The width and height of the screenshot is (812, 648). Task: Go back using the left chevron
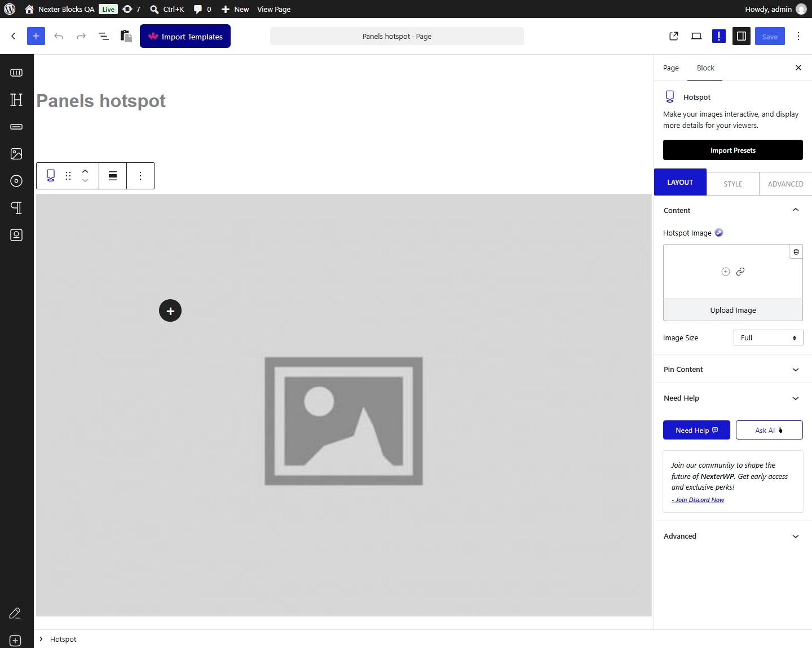(14, 36)
